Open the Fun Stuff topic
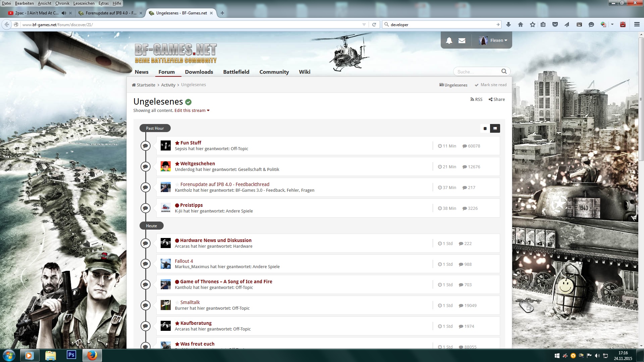The image size is (644, 362). (191, 143)
